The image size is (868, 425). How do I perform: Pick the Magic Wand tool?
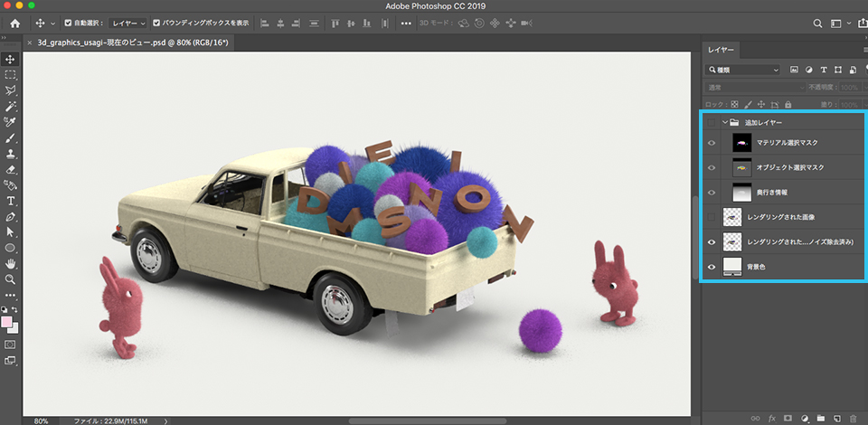(11, 107)
